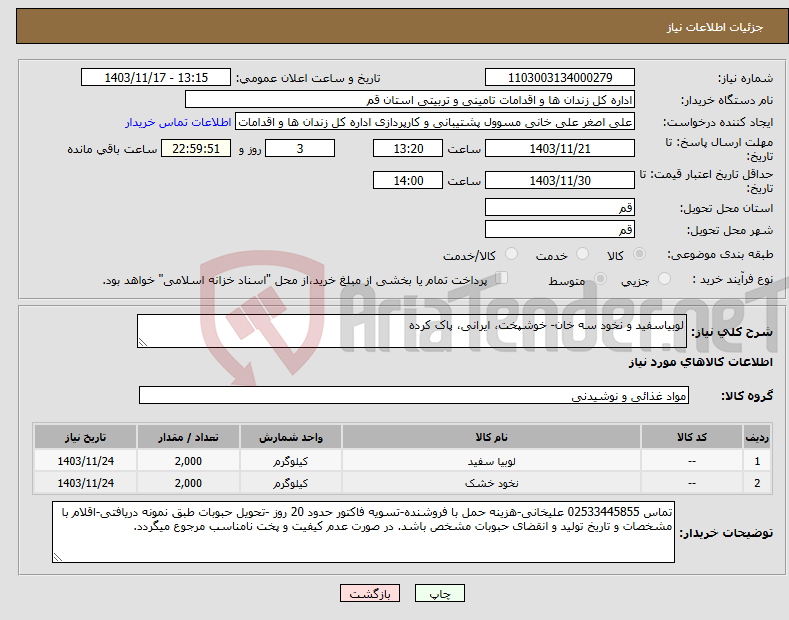Click the price validity date 1403/11/30
Screen dimensions: 789x620
point(560,180)
